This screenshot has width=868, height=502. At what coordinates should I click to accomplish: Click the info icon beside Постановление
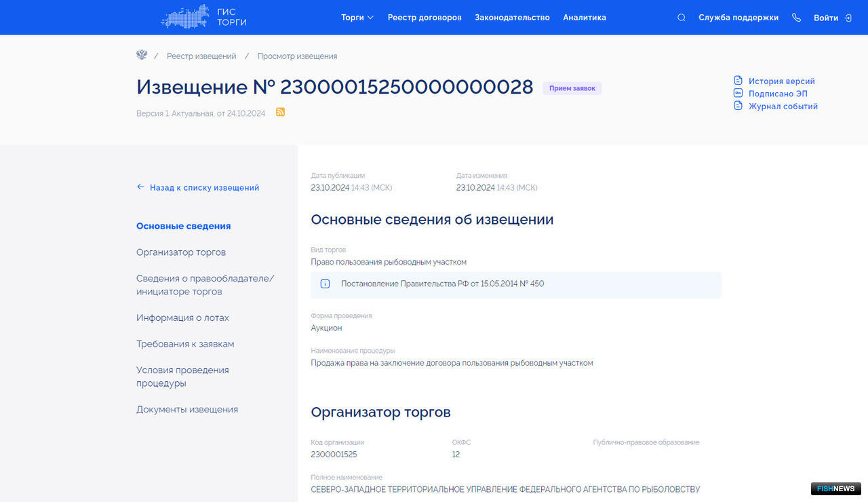point(325,284)
